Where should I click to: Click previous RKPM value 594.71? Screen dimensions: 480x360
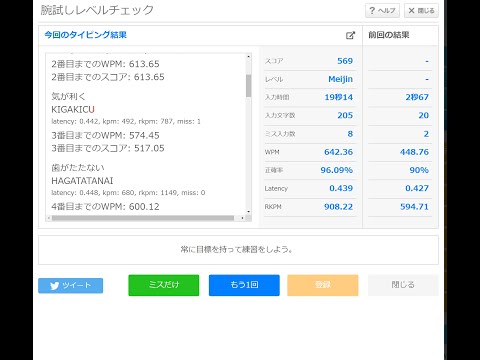point(414,207)
